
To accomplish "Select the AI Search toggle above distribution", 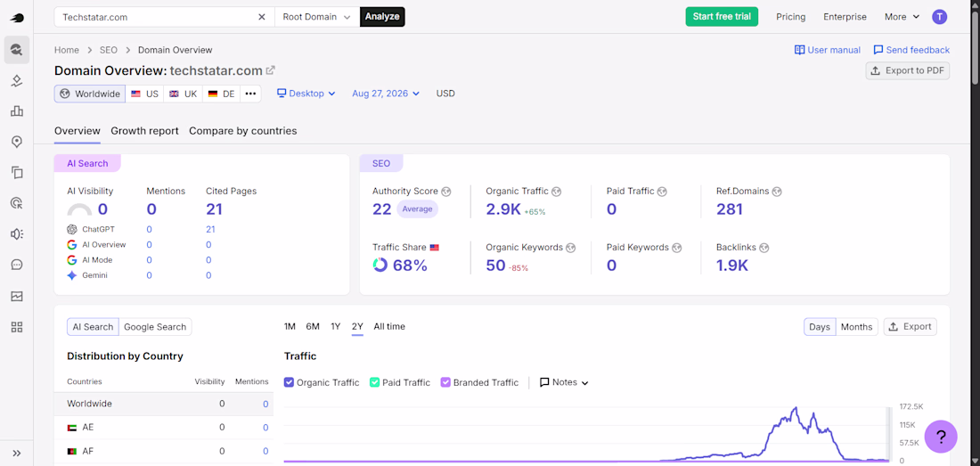I will 93,327.
